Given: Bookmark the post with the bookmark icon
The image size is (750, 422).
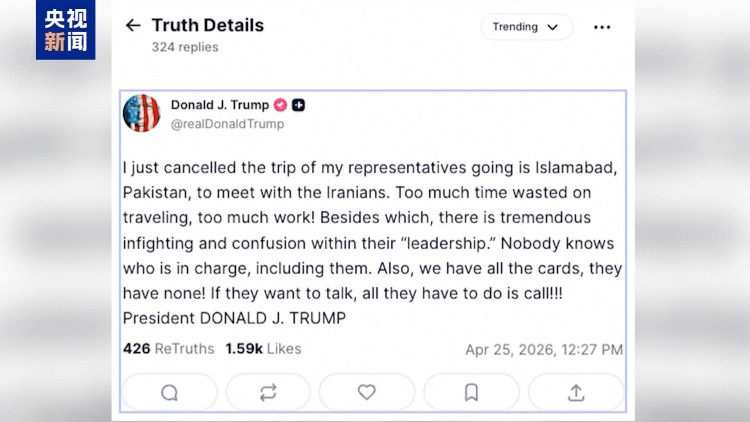Looking at the screenshot, I should click(471, 393).
